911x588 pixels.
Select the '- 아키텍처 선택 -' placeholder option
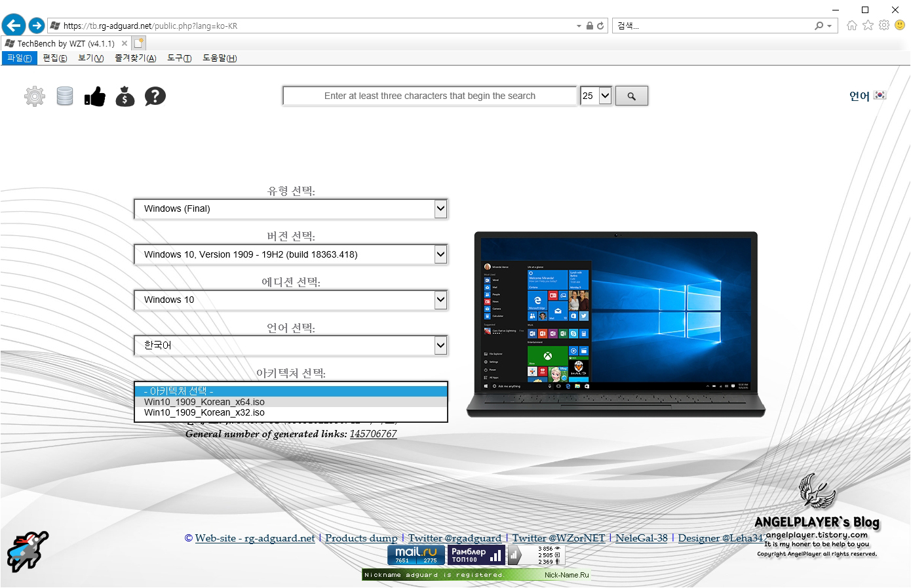pyautogui.click(x=290, y=391)
